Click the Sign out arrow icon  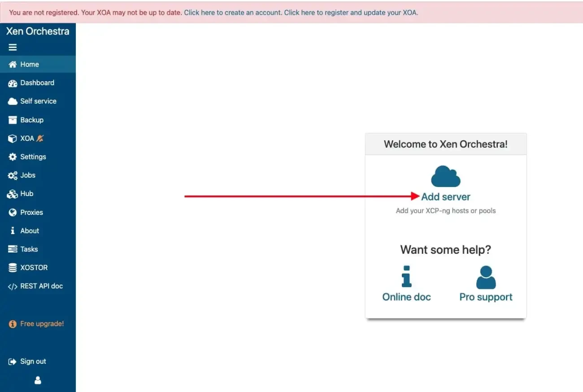point(13,362)
